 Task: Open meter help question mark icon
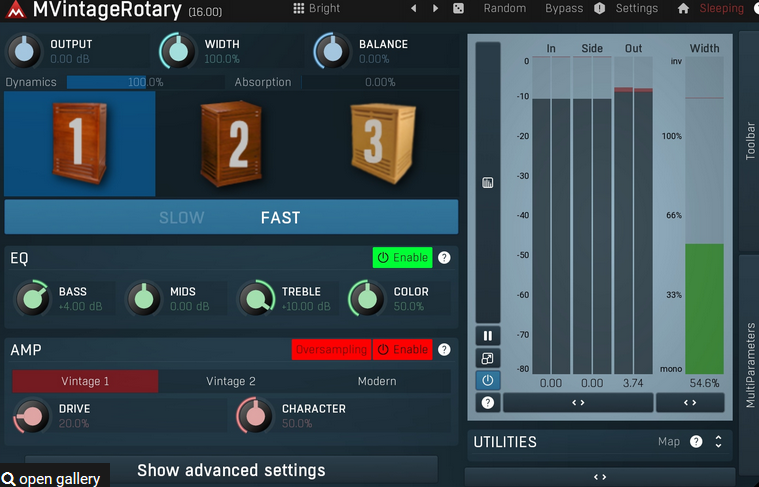coord(487,403)
